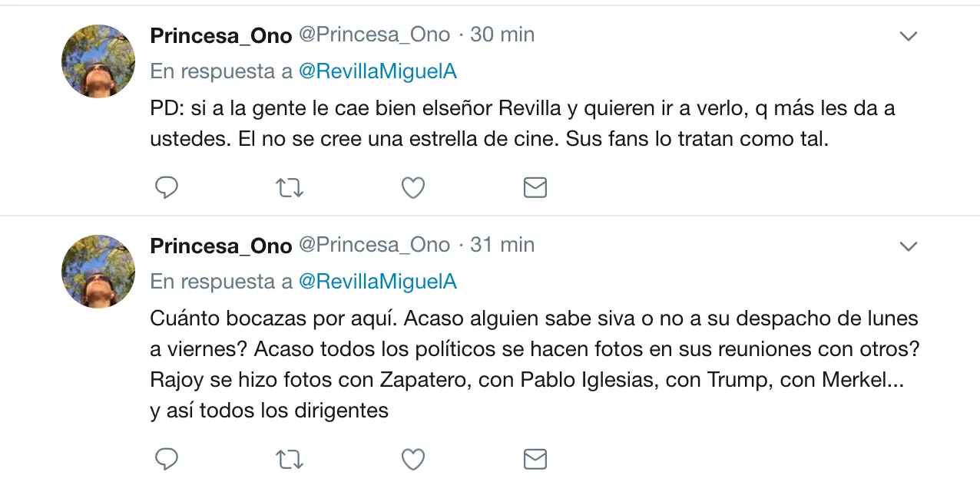Click the 31 min timestamp
This screenshot has width=980, height=485.
click(x=502, y=245)
